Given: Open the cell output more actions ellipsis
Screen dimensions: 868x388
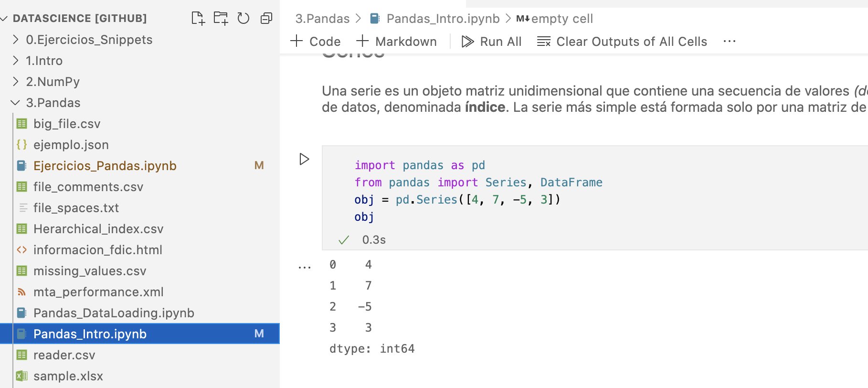Looking at the screenshot, I should pyautogui.click(x=305, y=267).
